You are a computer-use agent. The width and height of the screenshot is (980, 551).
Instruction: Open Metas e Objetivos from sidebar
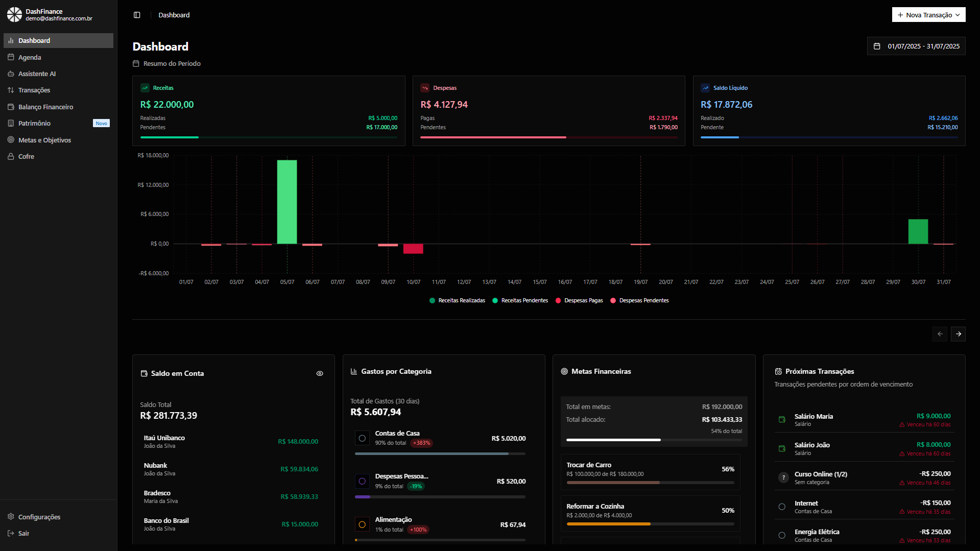[44, 139]
